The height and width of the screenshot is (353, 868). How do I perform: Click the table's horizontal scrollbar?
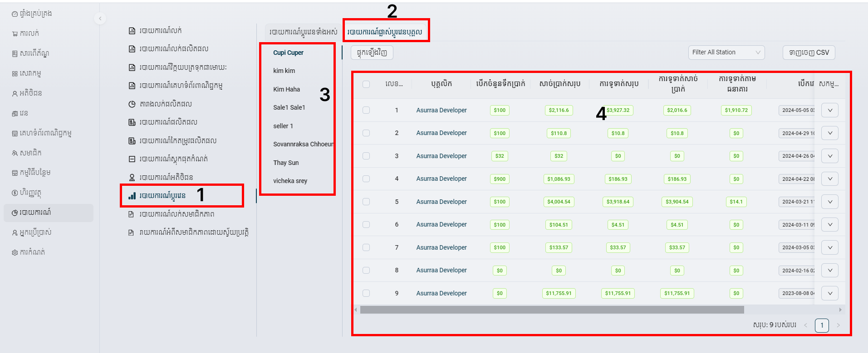pos(552,310)
